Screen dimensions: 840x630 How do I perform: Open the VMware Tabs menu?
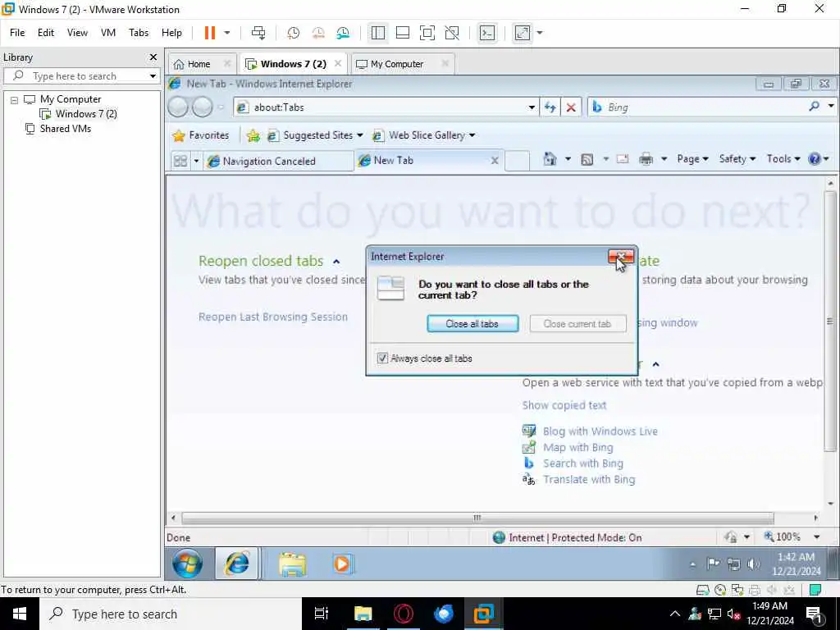[138, 33]
